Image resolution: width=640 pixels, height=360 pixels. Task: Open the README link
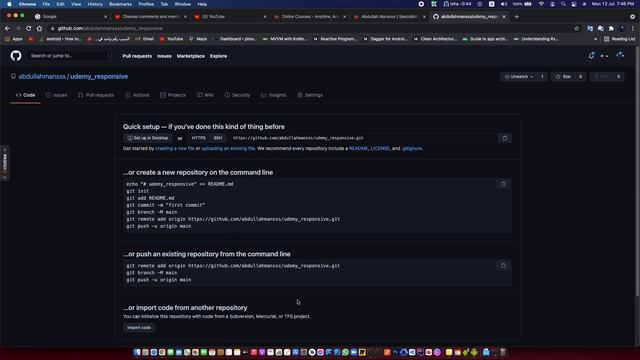[358, 149]
